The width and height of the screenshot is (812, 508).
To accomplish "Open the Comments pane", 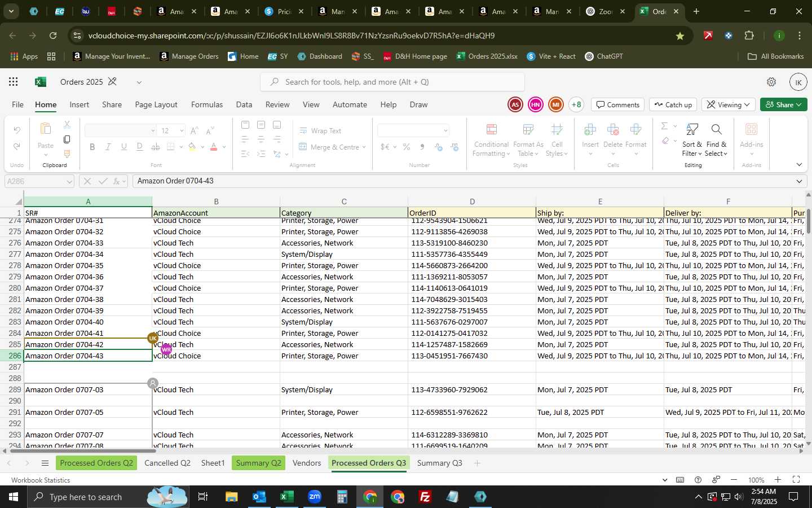I will click(618, 104).
